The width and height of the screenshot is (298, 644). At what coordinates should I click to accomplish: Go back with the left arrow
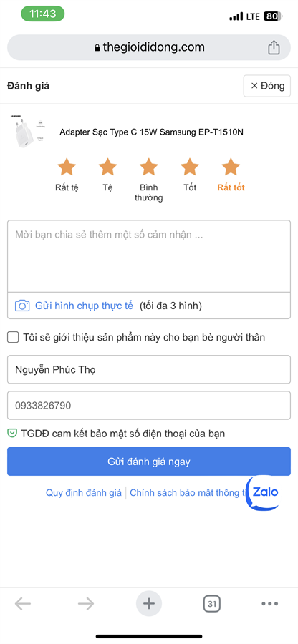pyautogui.click(x=23, y=603)
